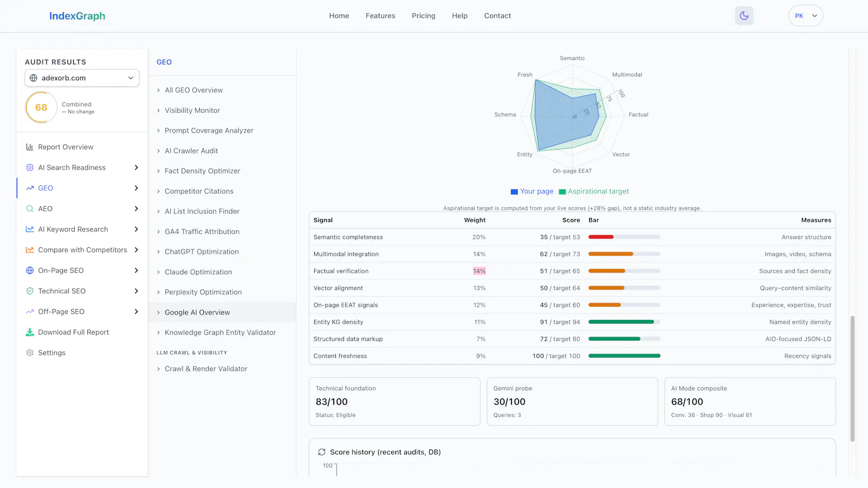Click the AI Keyword Research chart icon
Image resolution: width=868 pixels, height=488 pixels.
[x=30, y=229]
